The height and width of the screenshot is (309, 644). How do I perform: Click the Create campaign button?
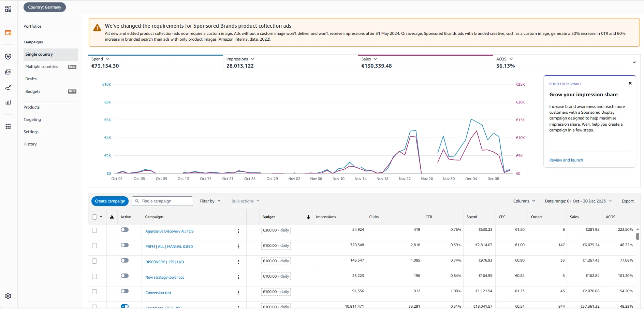pos(110,201)
